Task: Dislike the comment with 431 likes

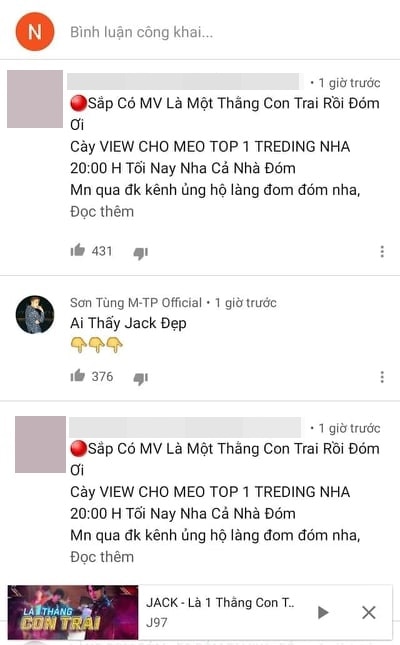Action: pos(141,253)
